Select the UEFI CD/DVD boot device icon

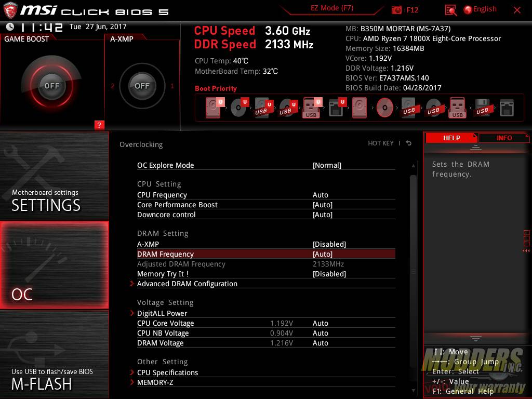[239, 108]
